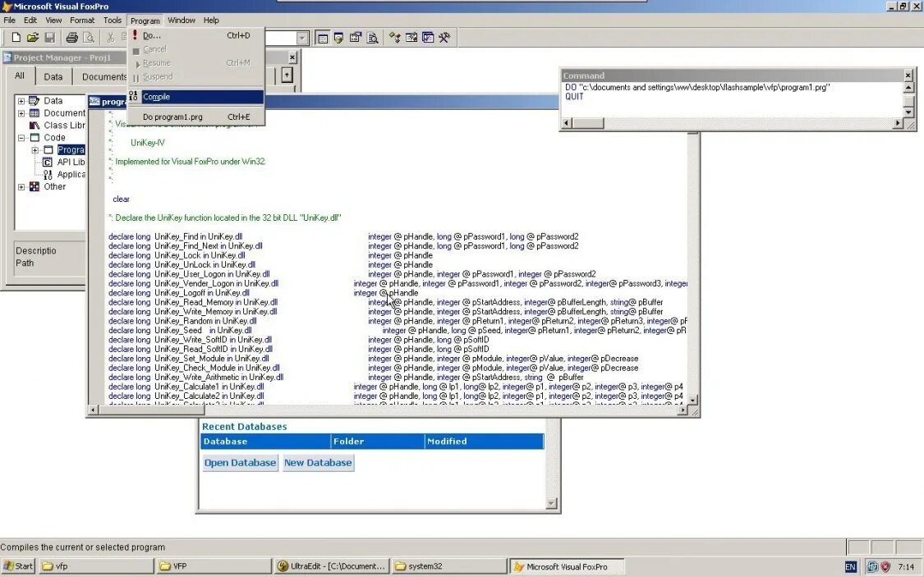The width and height of the screenshot is (924, 577).
Task: Switch to the UltraEdit taskbar button
Action: pos(331,566)
